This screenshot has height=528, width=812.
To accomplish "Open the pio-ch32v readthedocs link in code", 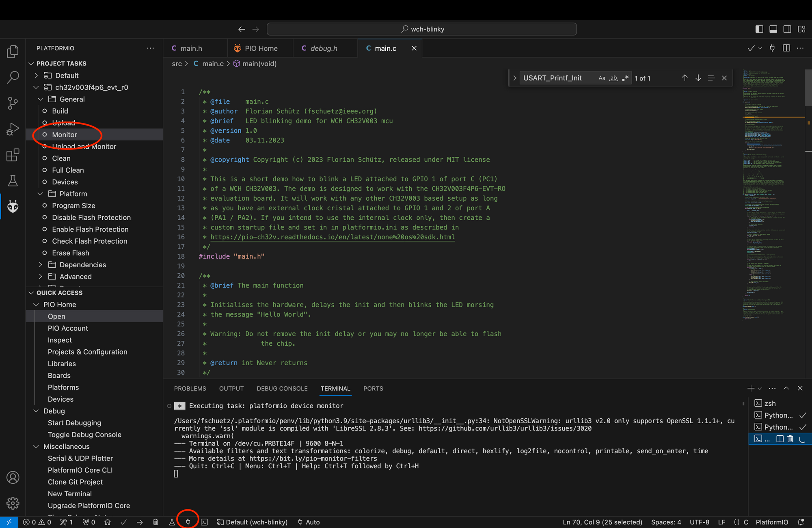I will (x=332, y=237).
